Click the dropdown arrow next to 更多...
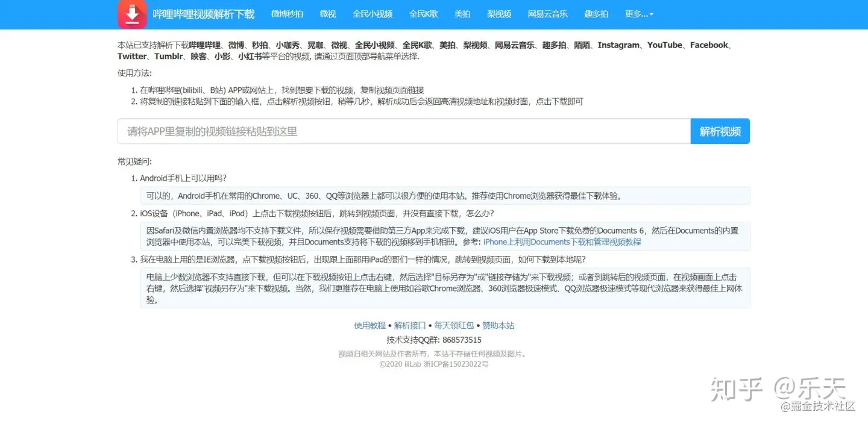The height and width of the screenshot is (424, 868). pos(652,14)
